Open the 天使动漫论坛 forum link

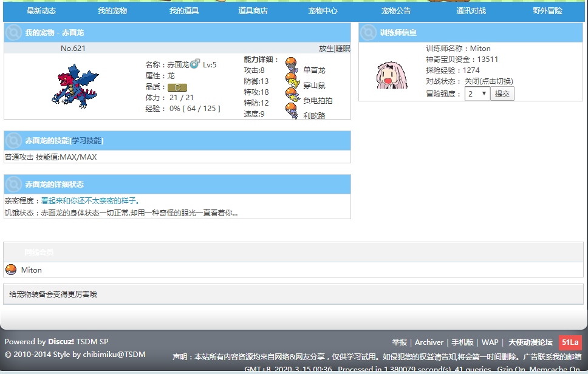click(530, 342)
